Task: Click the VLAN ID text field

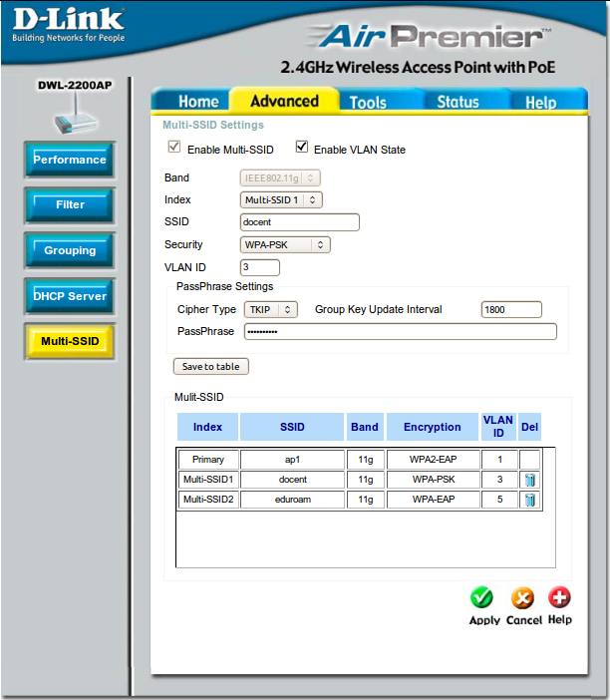Action: pos(260,267)
